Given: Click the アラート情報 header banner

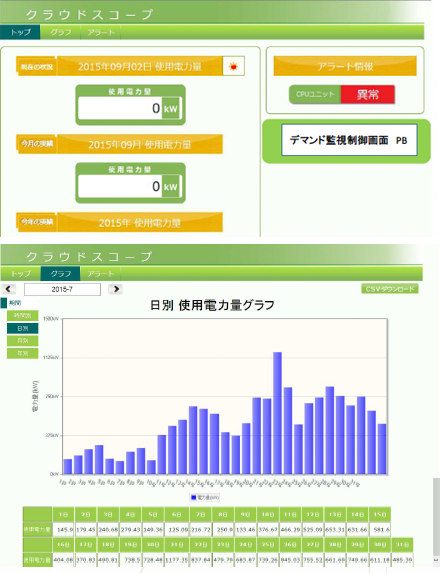Looking at the screenshot, I should 345,66.
